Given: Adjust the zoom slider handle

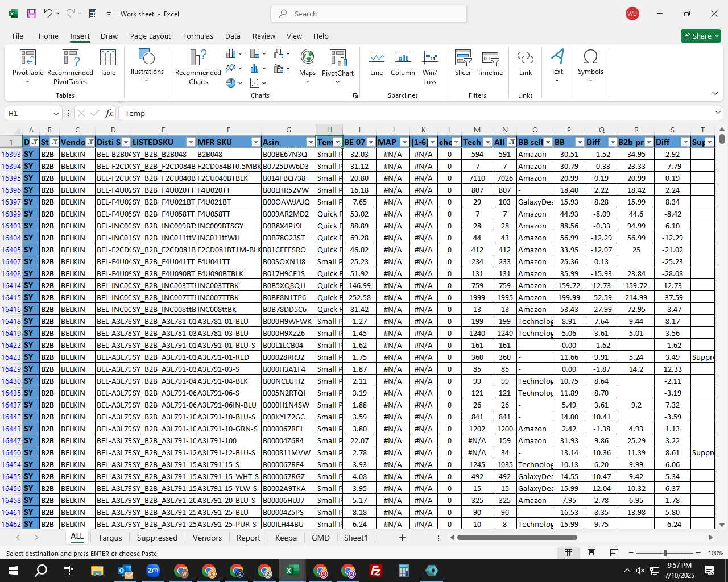Looking at the screenshot, I should (x=664, y=553).
